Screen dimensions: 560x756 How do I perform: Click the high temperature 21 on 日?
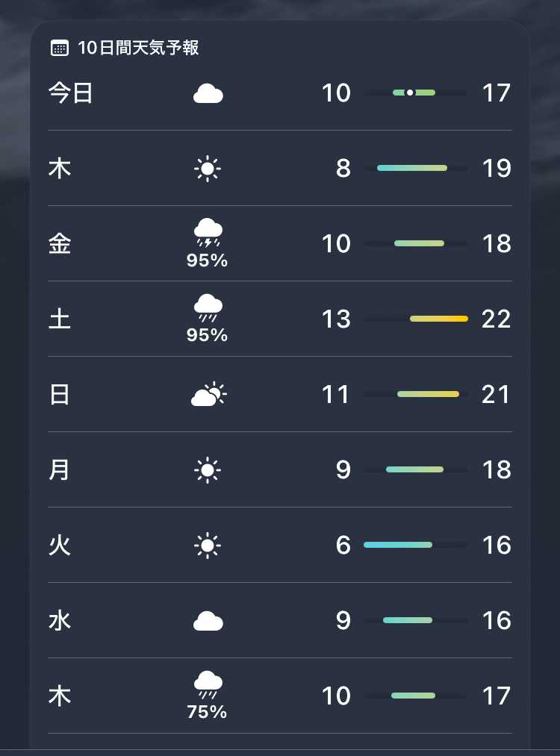[496, 394]
